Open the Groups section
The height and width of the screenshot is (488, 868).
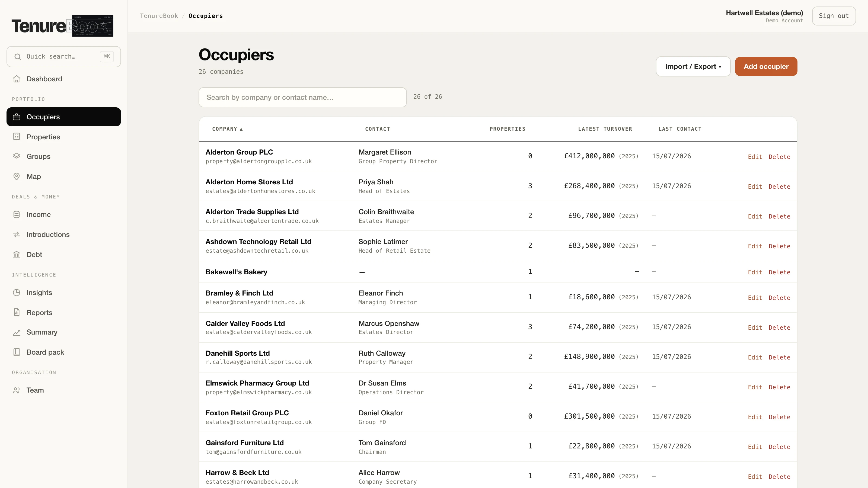tap(64, 156)
